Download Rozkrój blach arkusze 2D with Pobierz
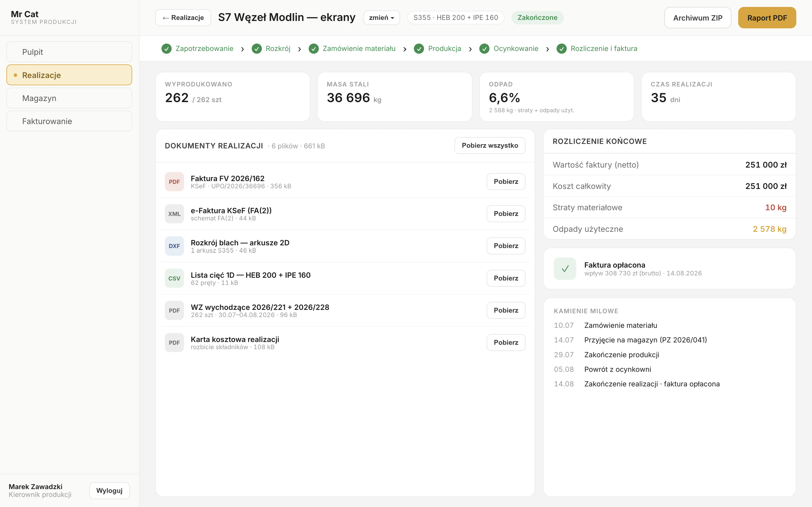Screen dimensions: 812x507 pos(506,246)
